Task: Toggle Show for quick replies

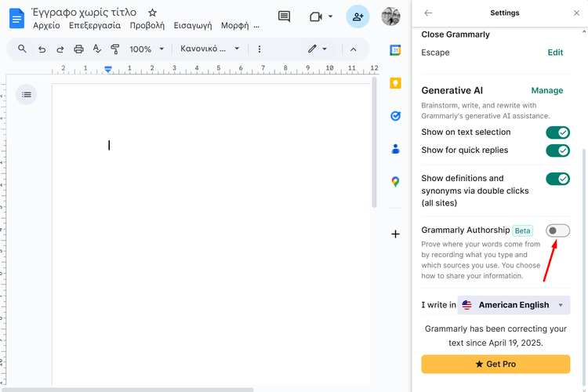Action: pos(557,151)
